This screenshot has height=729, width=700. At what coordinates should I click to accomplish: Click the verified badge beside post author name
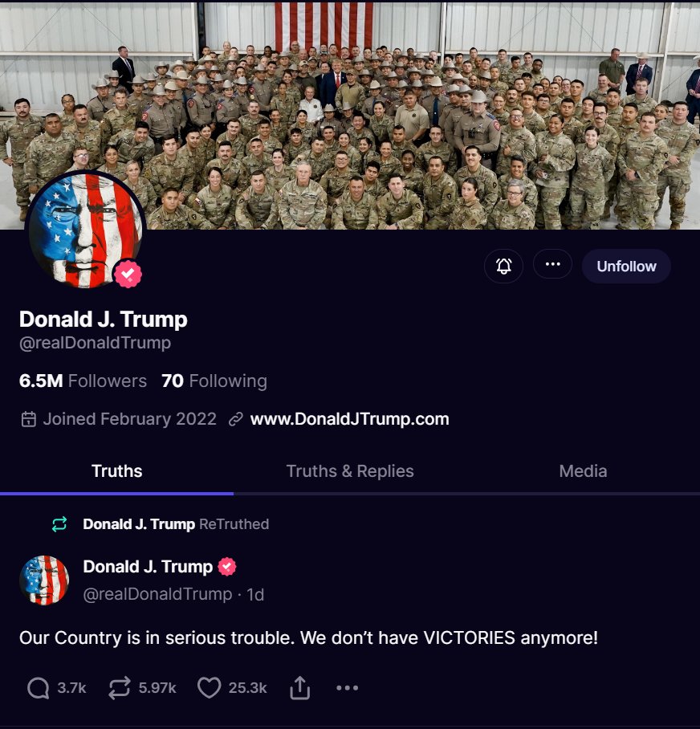coord(227,567)
